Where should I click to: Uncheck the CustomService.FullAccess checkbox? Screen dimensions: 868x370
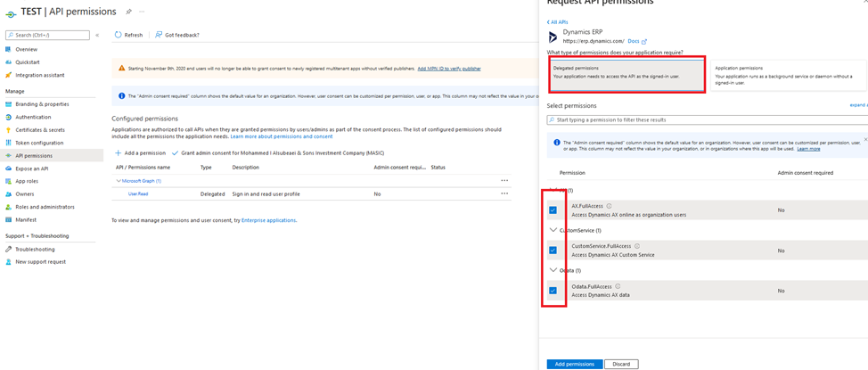(x=553, y=251)
